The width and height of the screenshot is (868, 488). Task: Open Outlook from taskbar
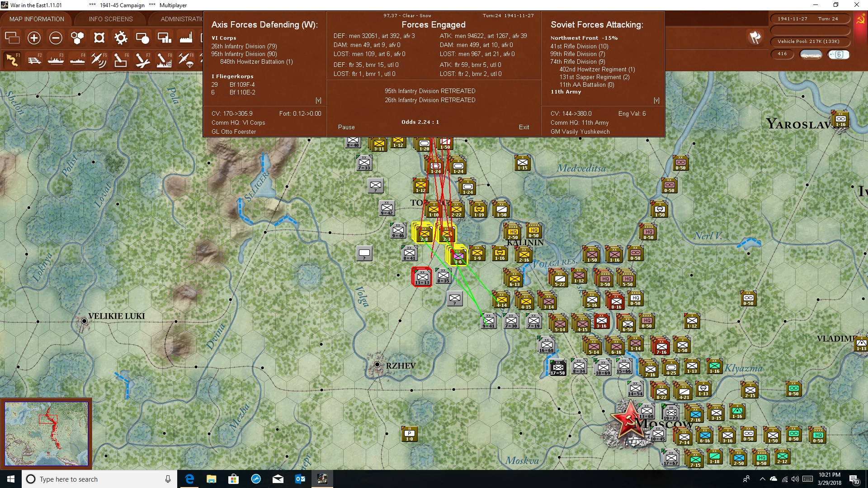300,479
